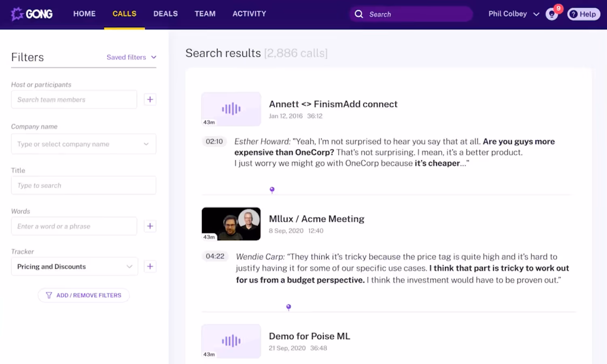Open the TEAM tab
The width and height of the screenshot is (607, 364).
pos(205,14)
